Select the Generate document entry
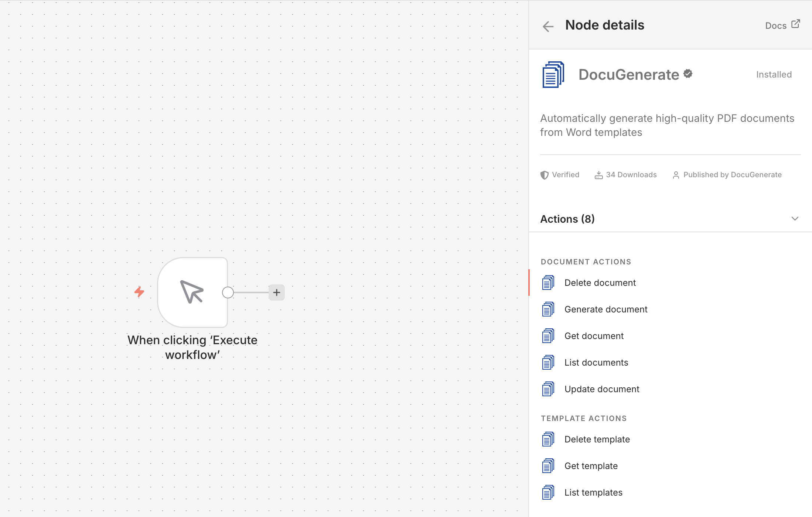The image size is (812, 517). 606,309
